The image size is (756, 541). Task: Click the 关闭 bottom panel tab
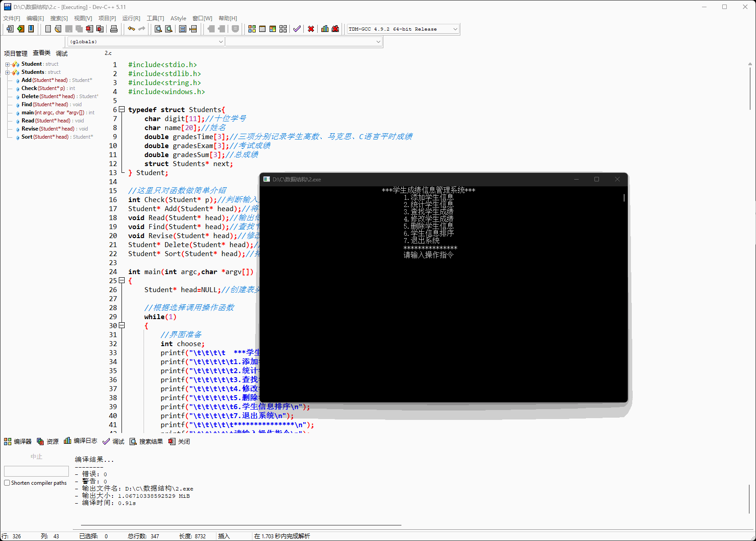tap(179, 442)
